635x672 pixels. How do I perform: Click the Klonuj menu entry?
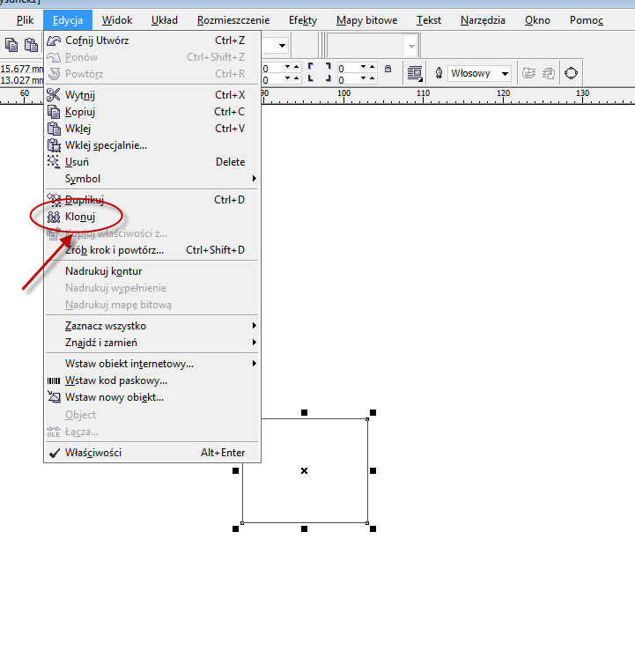click(80, 217)
